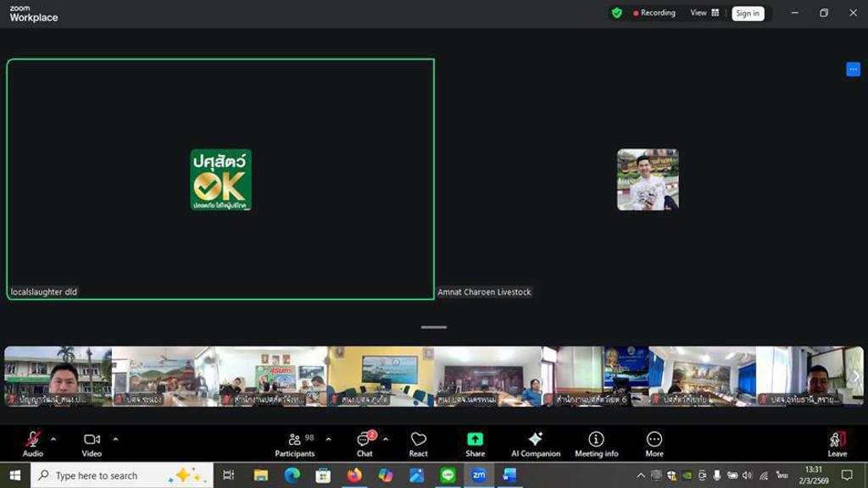
Task: Open the View layout menu
Action: (x=704, y=13)
